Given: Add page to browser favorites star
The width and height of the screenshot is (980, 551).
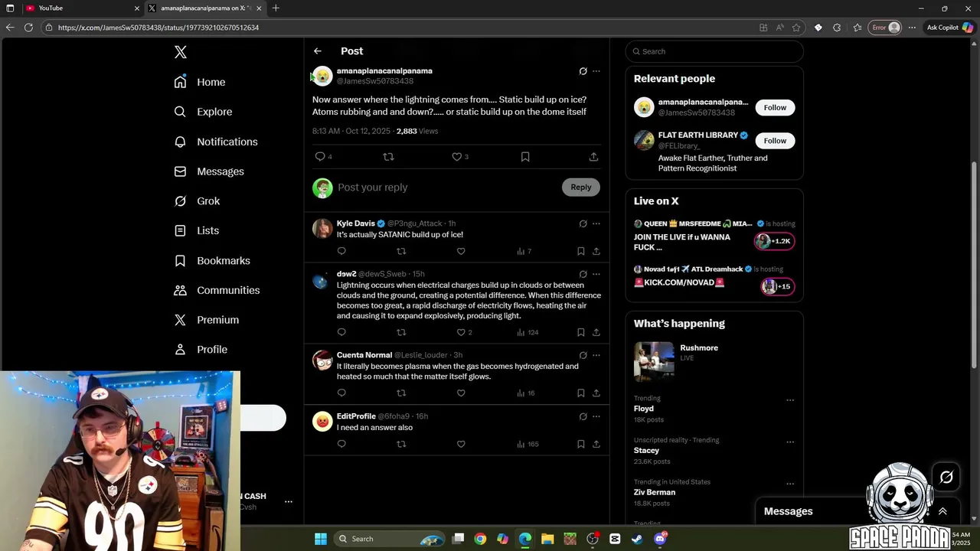Looking at the screenshot, I should (796, 28).
